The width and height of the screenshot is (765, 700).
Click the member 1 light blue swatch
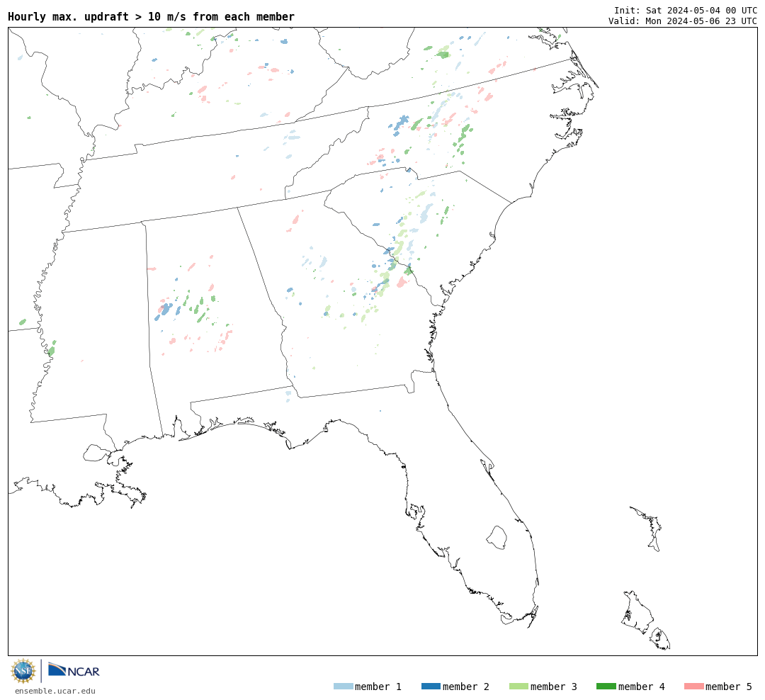343,687
